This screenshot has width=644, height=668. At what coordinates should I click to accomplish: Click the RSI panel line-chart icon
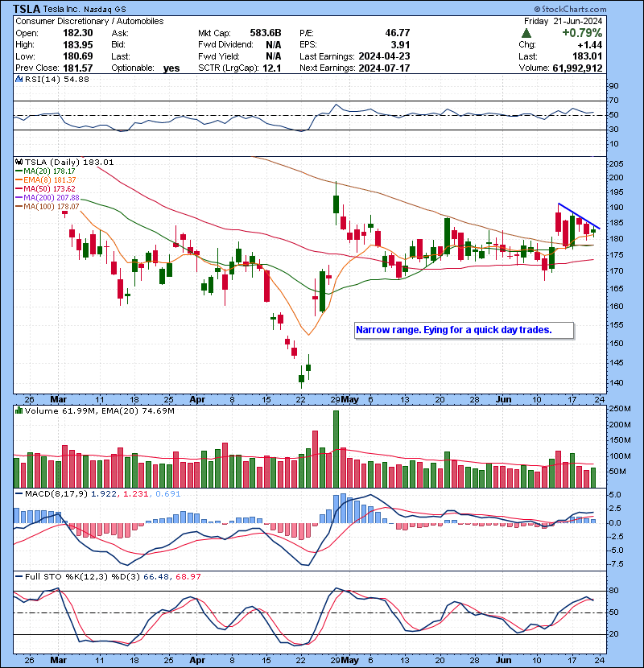coord(19,79)
